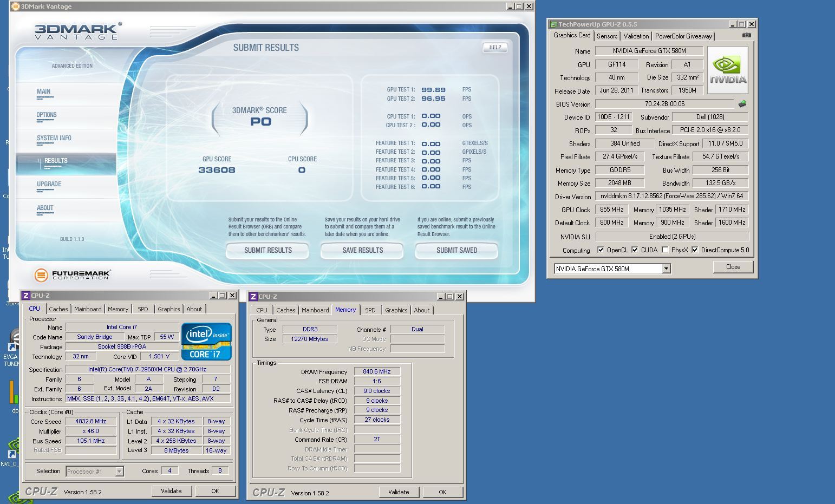
Task: Click the GPU Name field in GPU-Z
Action: 649,51
